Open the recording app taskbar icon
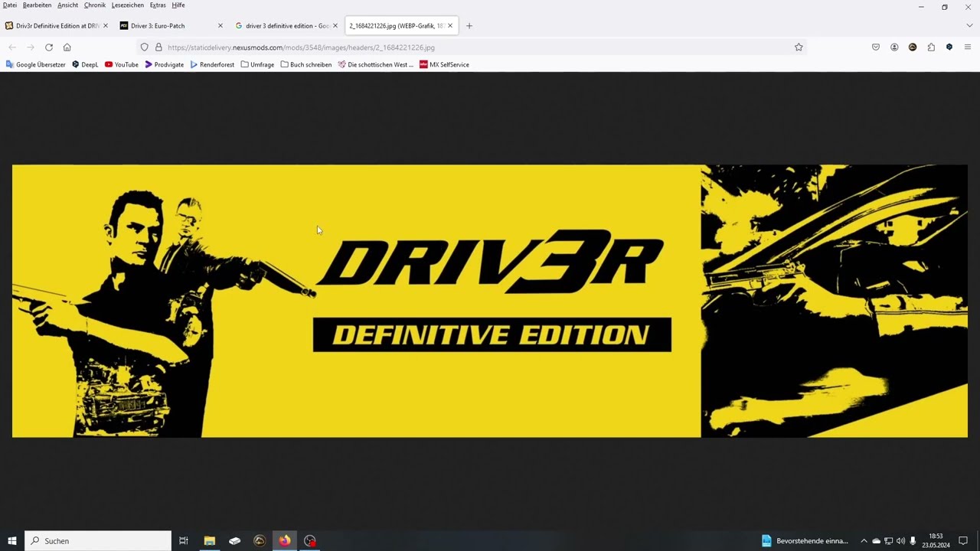 (x=310, y=540)
